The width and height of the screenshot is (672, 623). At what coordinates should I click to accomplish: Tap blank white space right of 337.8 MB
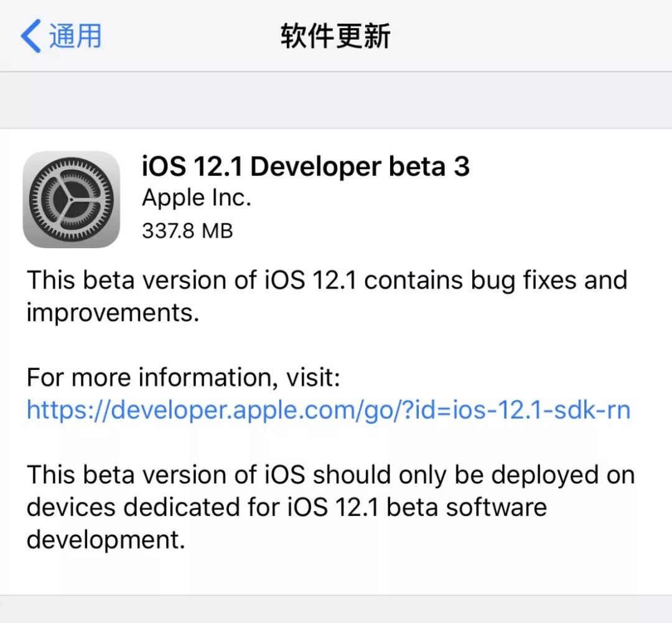pyautogui.click(x=436, y=231)
